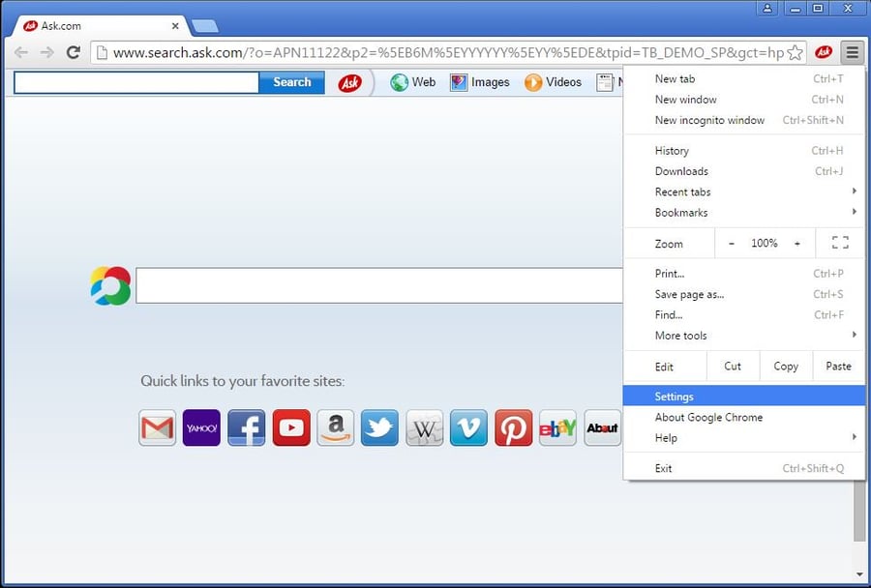Expand the Recent tabs submenu
The width and height of the screenshot is (871, 588).
pyautogui.click(x=682, y=191)
